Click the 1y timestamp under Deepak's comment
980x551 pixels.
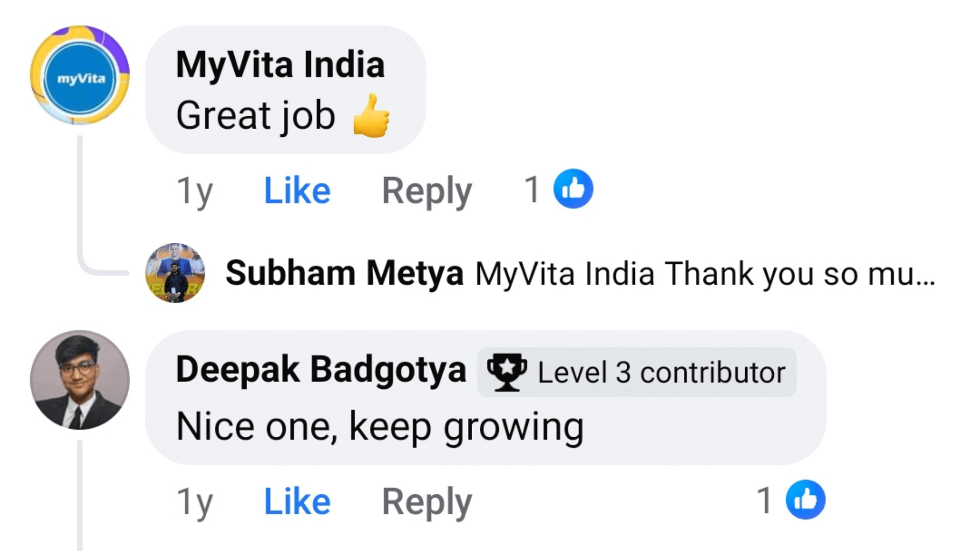[x=194, y=502]
